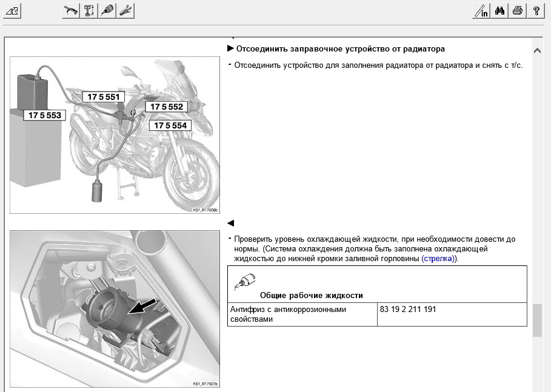
Task: Click special tool label 17 5 551
Action: (x=104, y=96)
